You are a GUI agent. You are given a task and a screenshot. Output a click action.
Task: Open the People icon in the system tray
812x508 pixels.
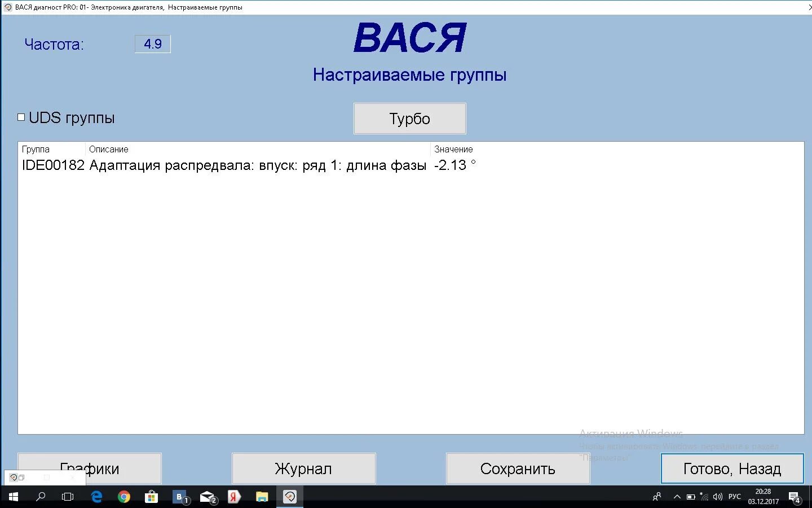tap(657, 497)
